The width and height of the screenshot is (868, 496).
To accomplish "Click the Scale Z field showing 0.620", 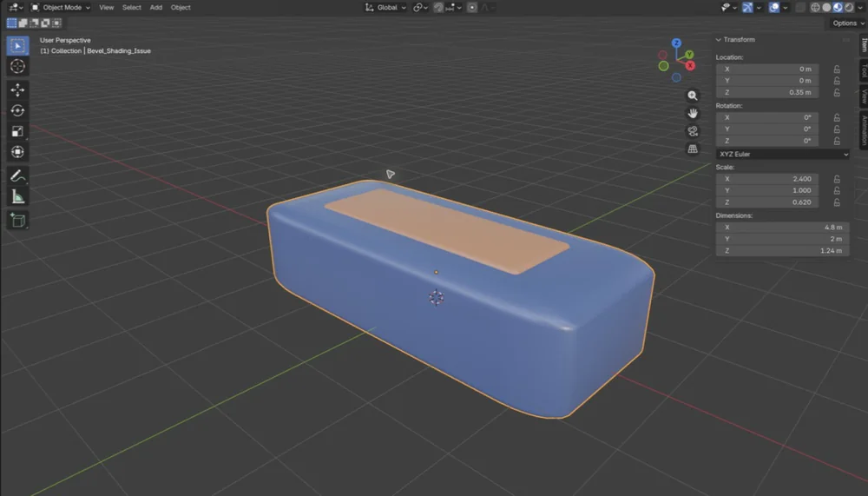I will [766, 202].
